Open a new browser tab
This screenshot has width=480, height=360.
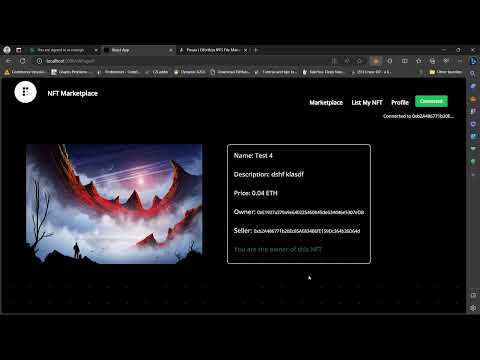256,50
